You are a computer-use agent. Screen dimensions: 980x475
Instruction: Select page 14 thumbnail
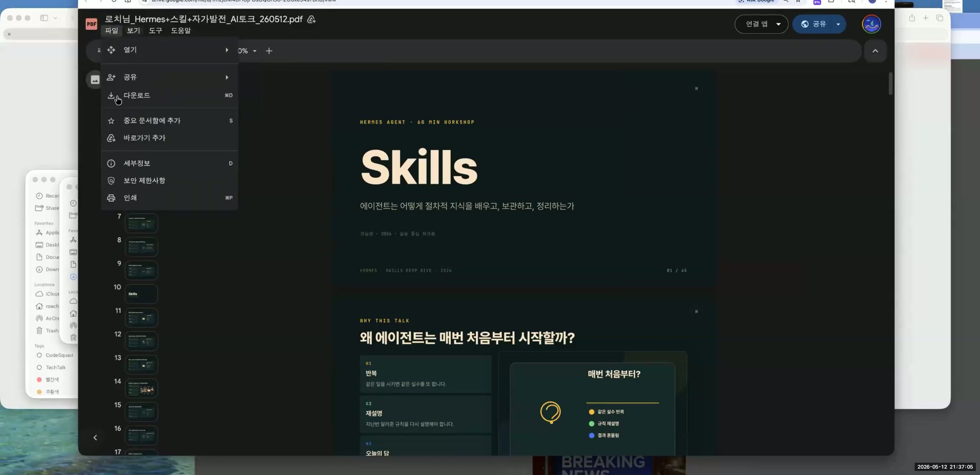click(x=141, y=389)
